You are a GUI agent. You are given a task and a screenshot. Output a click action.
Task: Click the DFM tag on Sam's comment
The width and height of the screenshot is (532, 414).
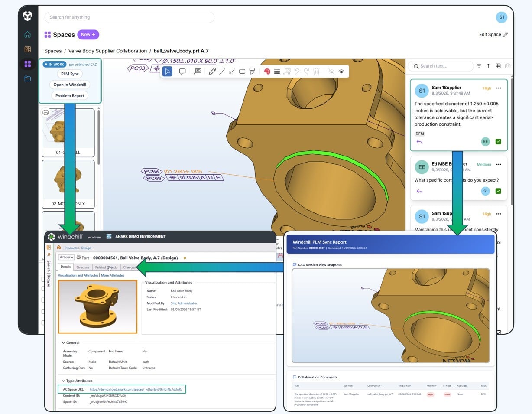point(419,134)
